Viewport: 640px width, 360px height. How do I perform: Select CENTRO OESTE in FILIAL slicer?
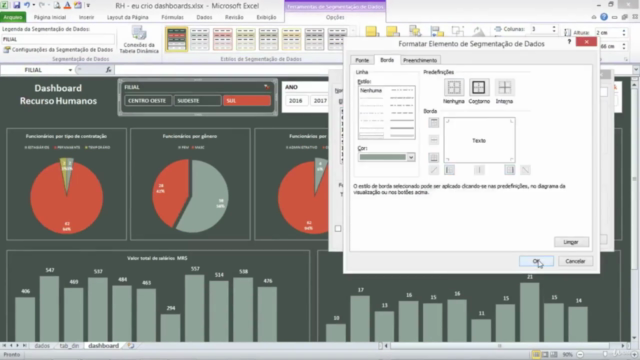pos(147,100)
